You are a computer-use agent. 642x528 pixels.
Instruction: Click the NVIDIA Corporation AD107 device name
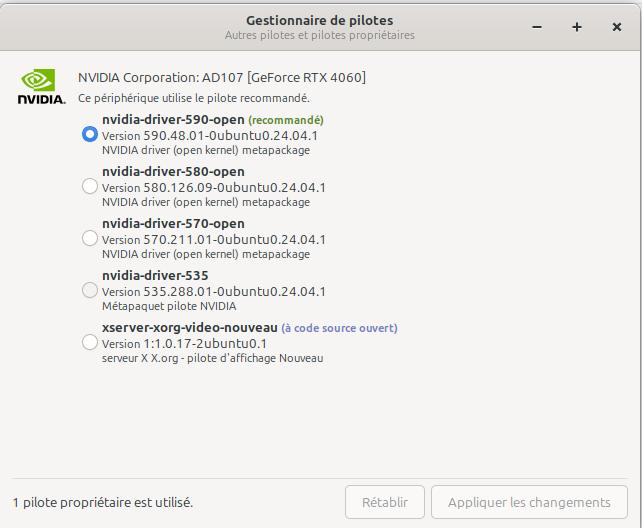(x=222, y=78)
